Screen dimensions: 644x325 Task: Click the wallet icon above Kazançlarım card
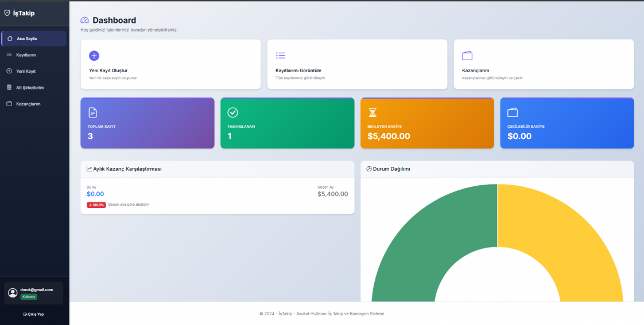(x=467, y=56)
